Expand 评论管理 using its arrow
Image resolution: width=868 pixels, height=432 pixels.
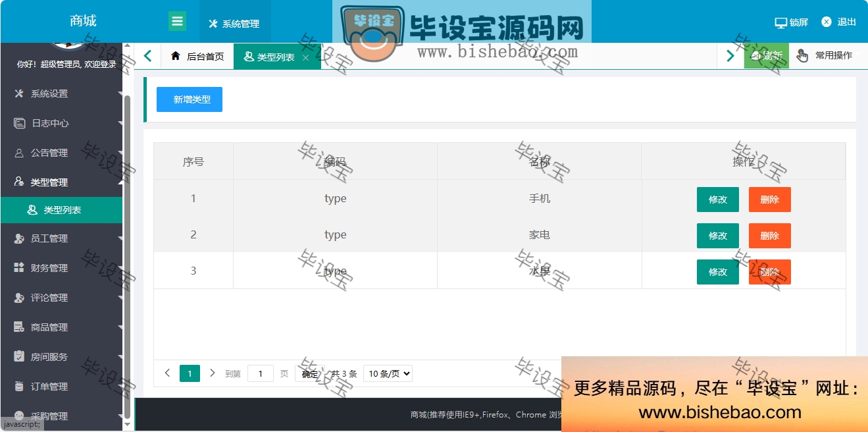[120, 298]
